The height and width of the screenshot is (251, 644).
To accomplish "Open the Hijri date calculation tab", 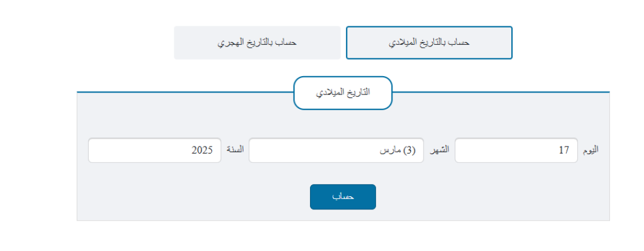I will 257,43.
